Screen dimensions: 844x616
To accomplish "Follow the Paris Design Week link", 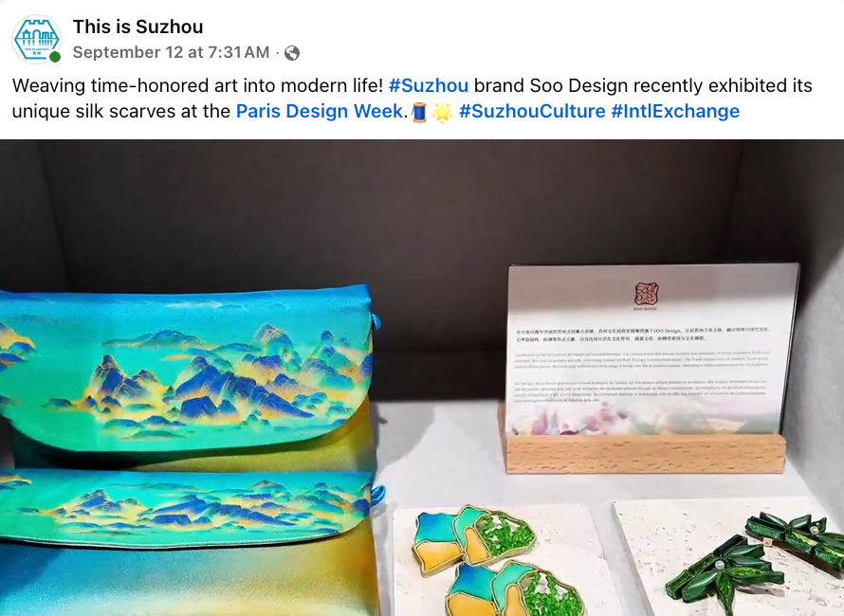I will click(320, 111).
